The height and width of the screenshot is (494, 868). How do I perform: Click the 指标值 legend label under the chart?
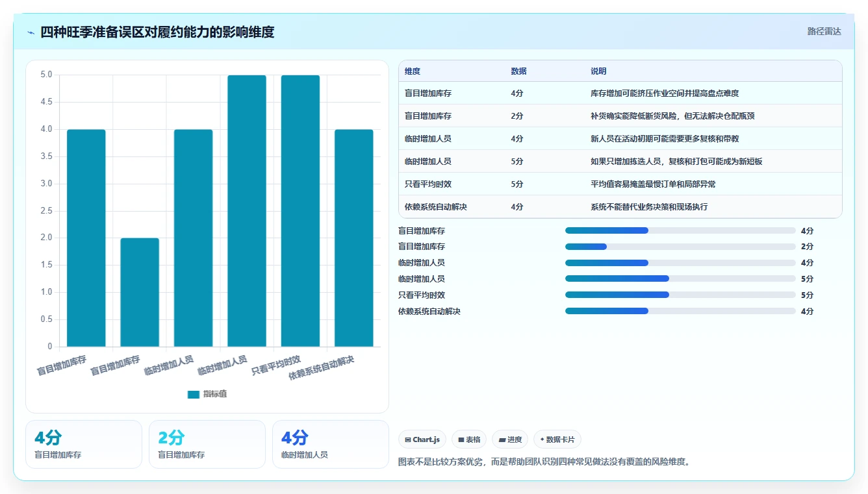pos(215,394)
